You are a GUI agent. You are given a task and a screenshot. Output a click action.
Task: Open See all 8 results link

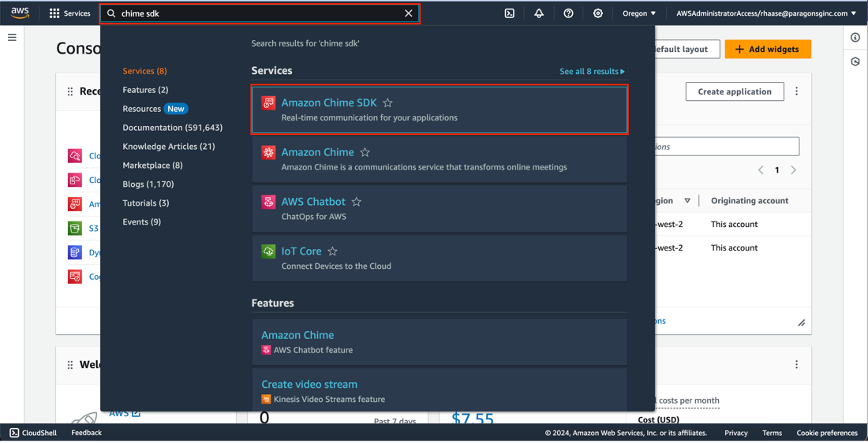pos(593,72)
